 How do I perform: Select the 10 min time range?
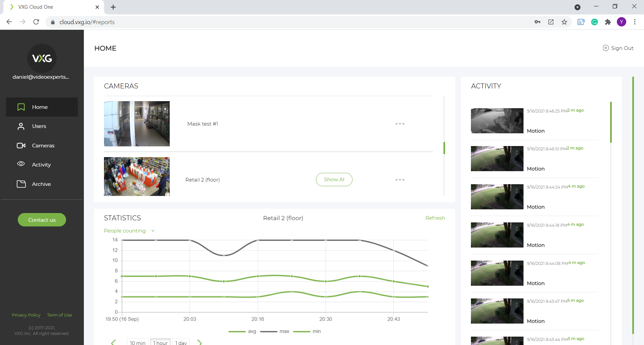pos(138,342)
